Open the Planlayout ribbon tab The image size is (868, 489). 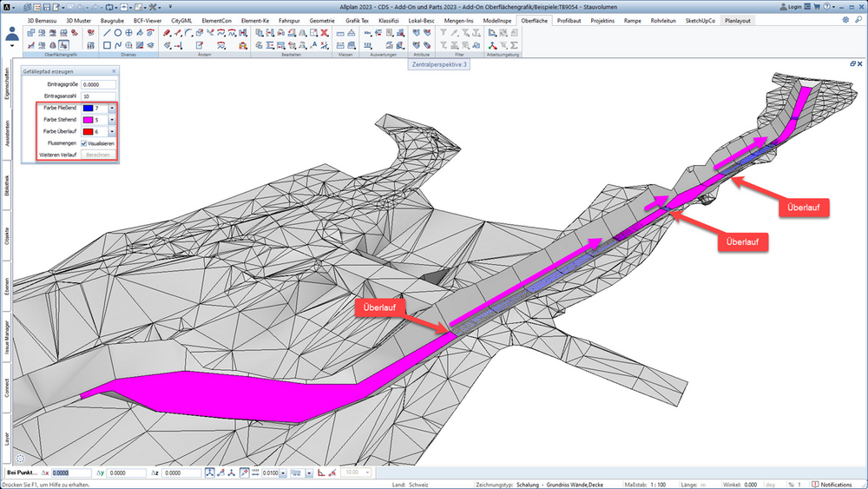point(737,21)
